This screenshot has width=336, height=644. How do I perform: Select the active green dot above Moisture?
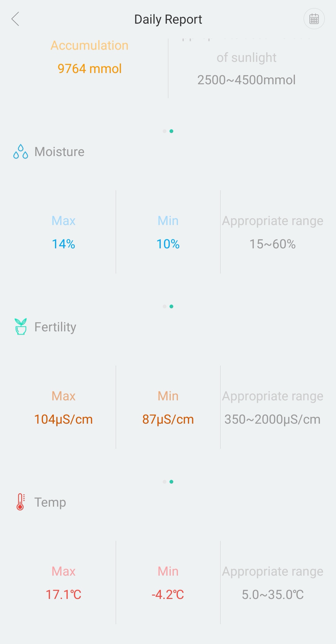[x=171, y=131]
